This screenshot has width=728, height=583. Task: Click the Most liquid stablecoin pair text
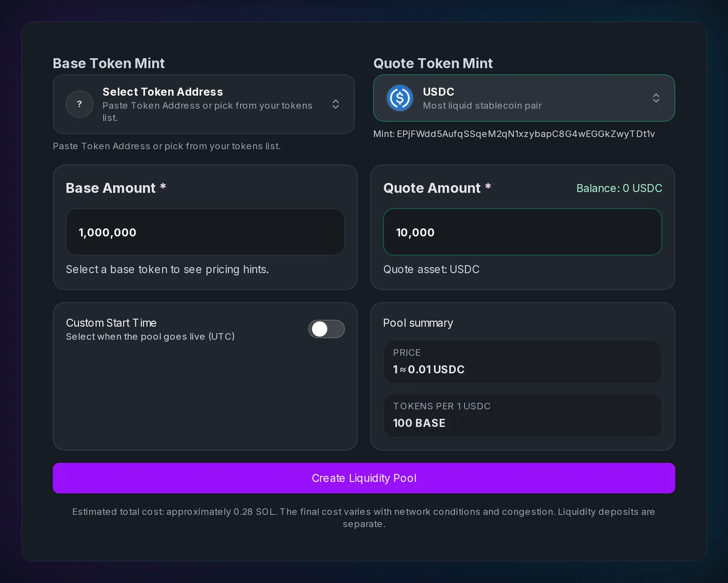482,106
